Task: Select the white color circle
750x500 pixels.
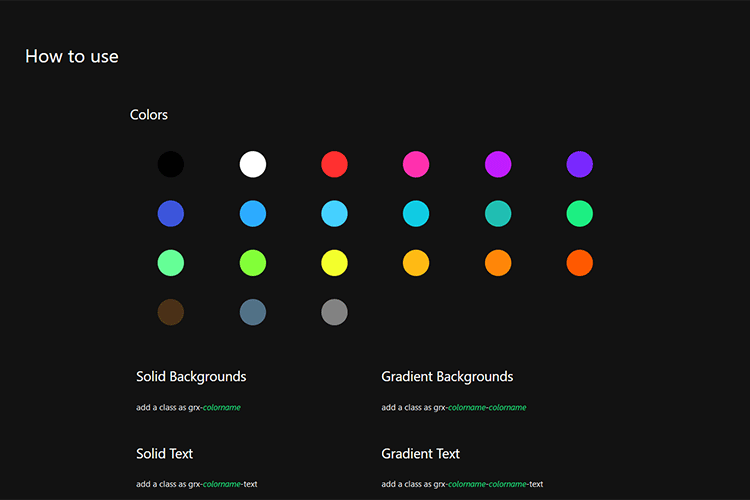Action: point(253,164)
